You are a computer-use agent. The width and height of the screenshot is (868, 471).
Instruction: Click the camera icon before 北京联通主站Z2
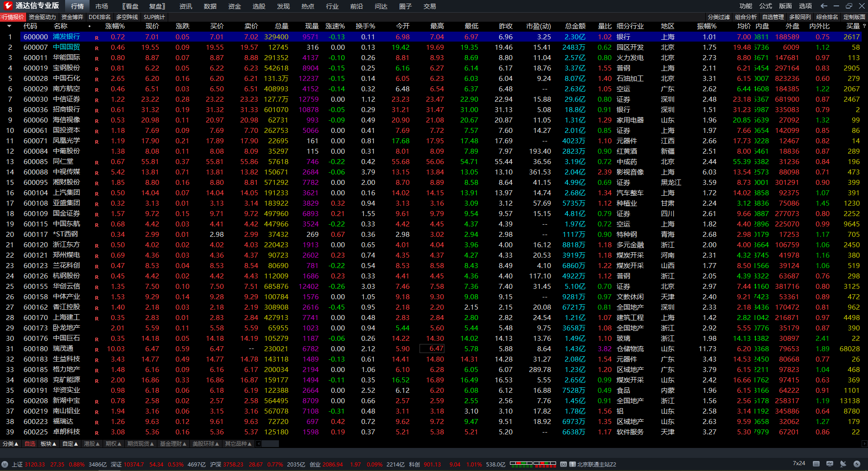tap(563, 464)
